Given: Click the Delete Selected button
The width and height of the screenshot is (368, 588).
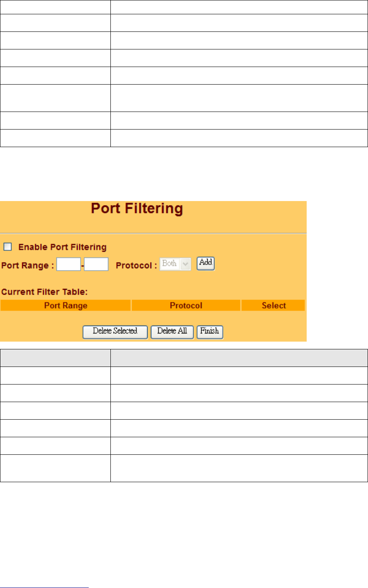Looking at the screenshot, I should pyautogui.click(x=115, y=331).
